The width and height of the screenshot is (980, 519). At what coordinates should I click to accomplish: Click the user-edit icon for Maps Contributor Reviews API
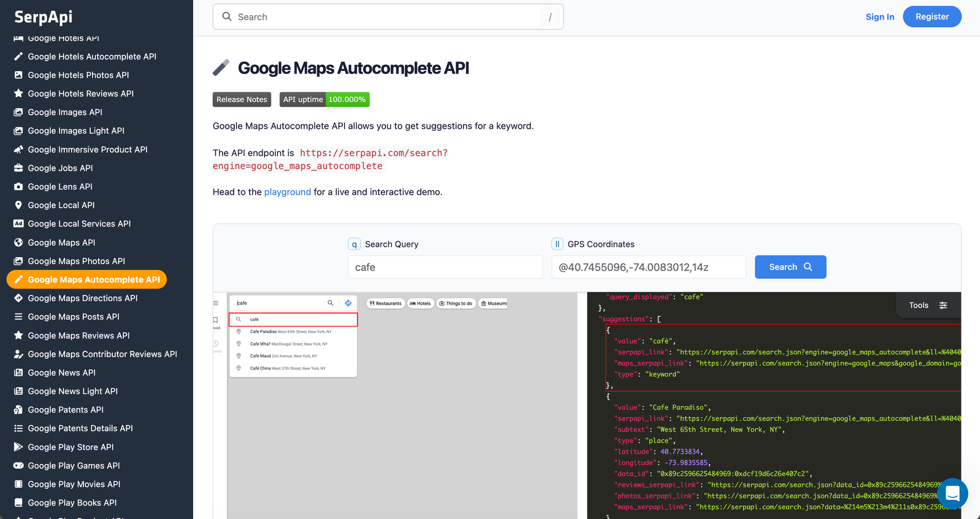click(x=19, y=354)
